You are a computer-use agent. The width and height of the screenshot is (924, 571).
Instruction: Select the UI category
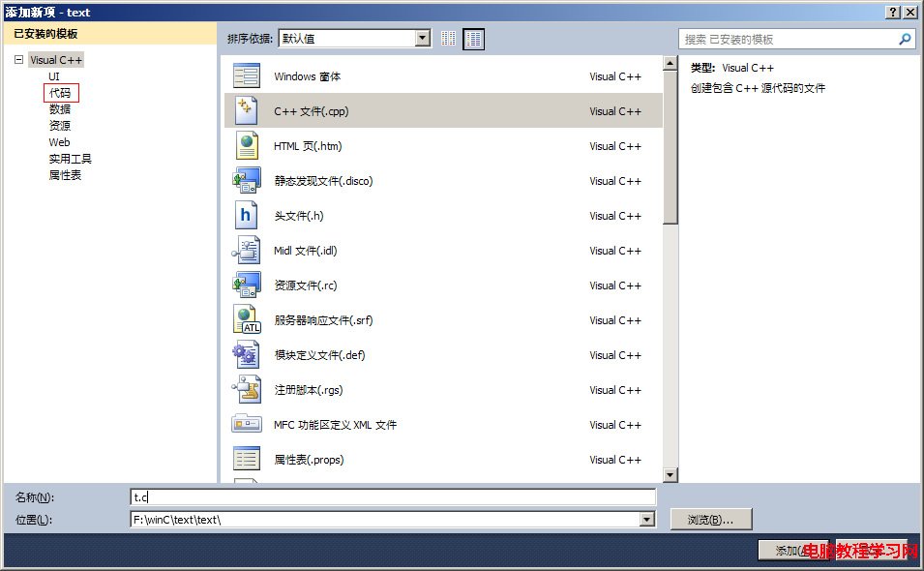[x=54, y=76]
